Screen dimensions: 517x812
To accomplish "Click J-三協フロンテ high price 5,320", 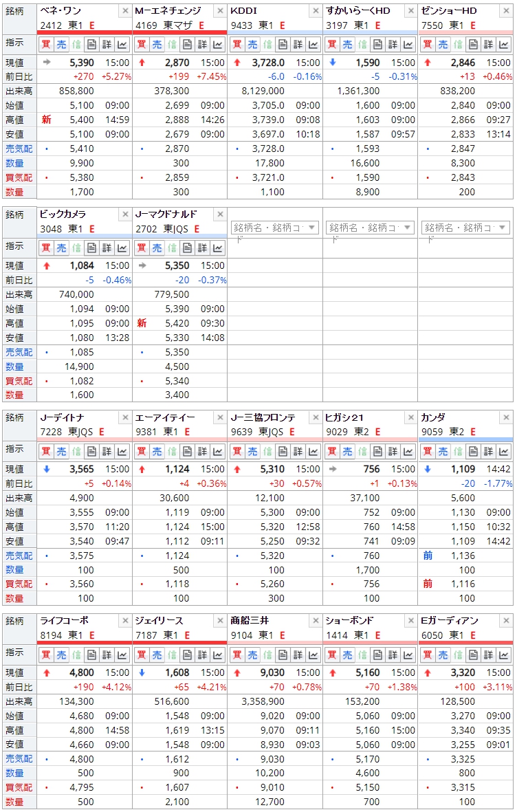I will [272, 527].
